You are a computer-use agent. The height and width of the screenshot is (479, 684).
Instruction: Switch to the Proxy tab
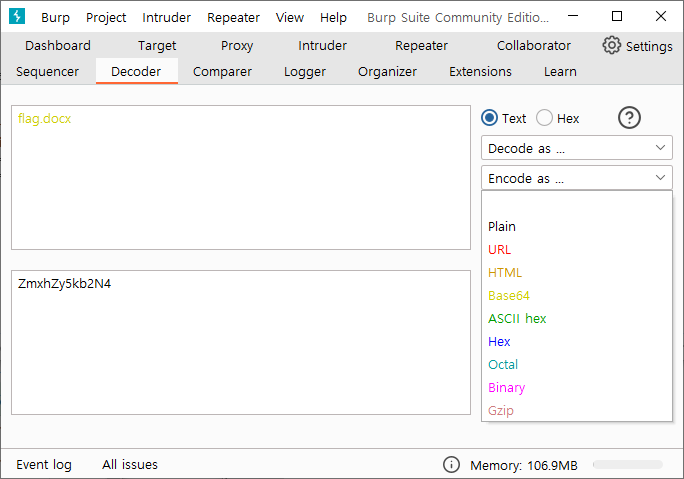[x=237, y=45]
